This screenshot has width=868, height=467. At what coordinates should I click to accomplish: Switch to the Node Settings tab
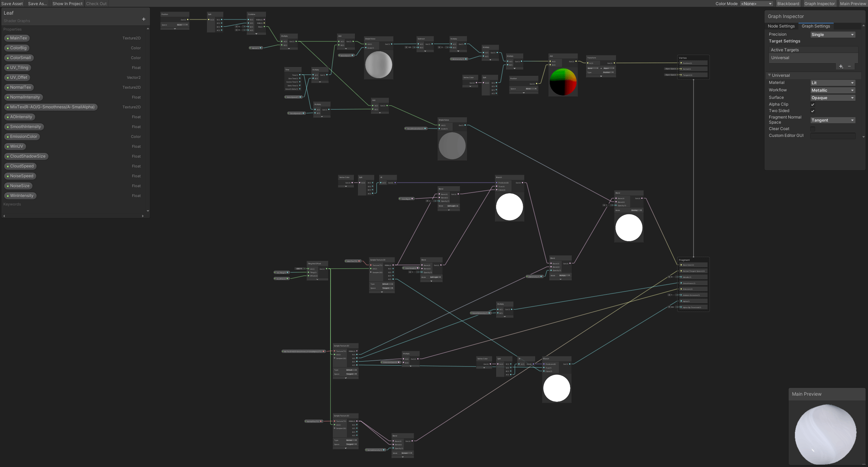pos(781,26)
